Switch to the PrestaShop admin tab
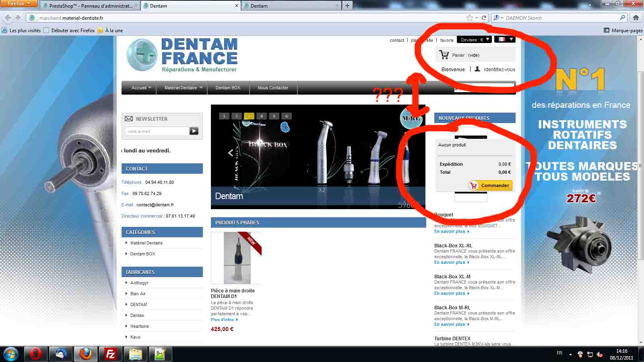Image resolution: width=644 pixels, height=362 pixels. (x=90, y=6)
